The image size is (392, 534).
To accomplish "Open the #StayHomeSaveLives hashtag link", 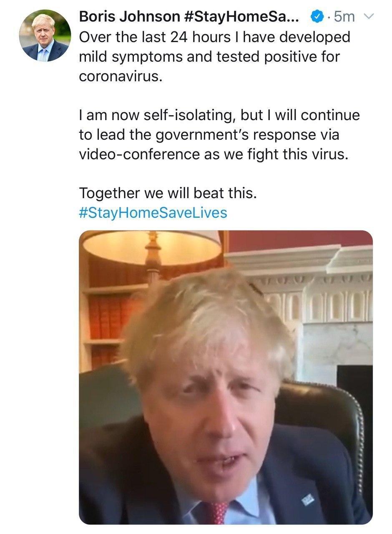I will click(x=153, y=213).
